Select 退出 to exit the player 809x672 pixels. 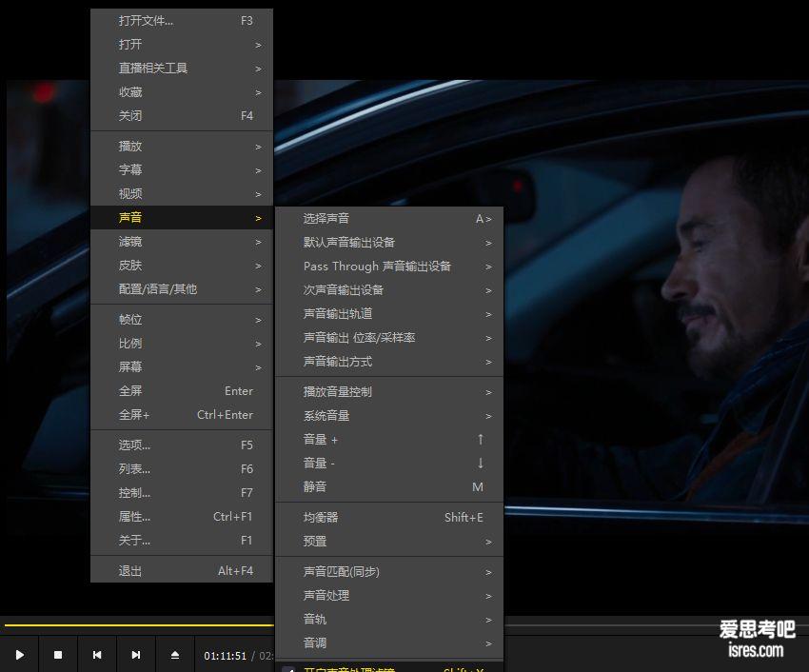[x=182, y=571]
